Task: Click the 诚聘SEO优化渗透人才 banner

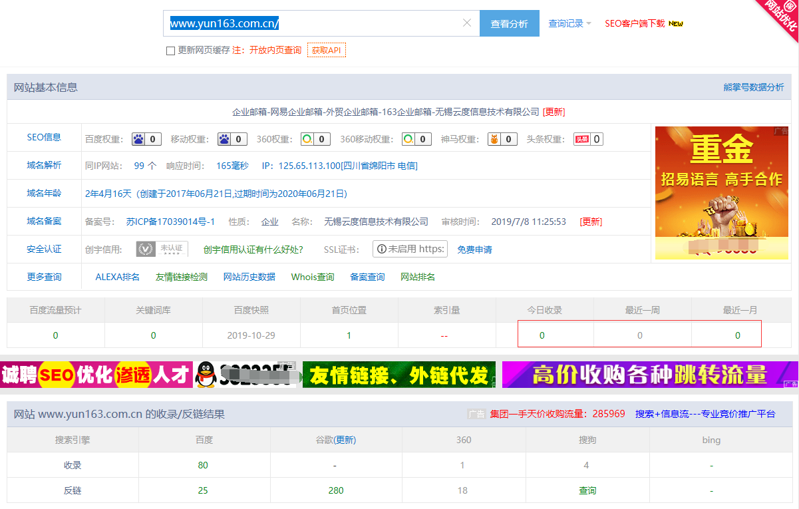Action: click(x=96, y=375)
